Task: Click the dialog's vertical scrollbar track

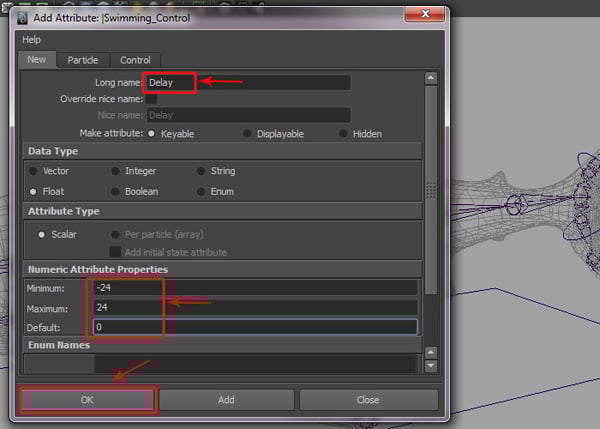Action: coord(430,220)
